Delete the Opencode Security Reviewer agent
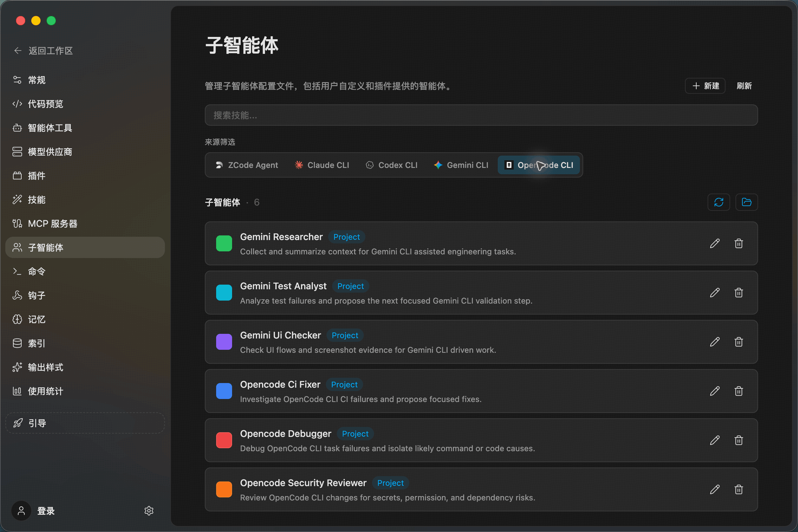This screenshot has width=798, height=532. coord(738,489)
